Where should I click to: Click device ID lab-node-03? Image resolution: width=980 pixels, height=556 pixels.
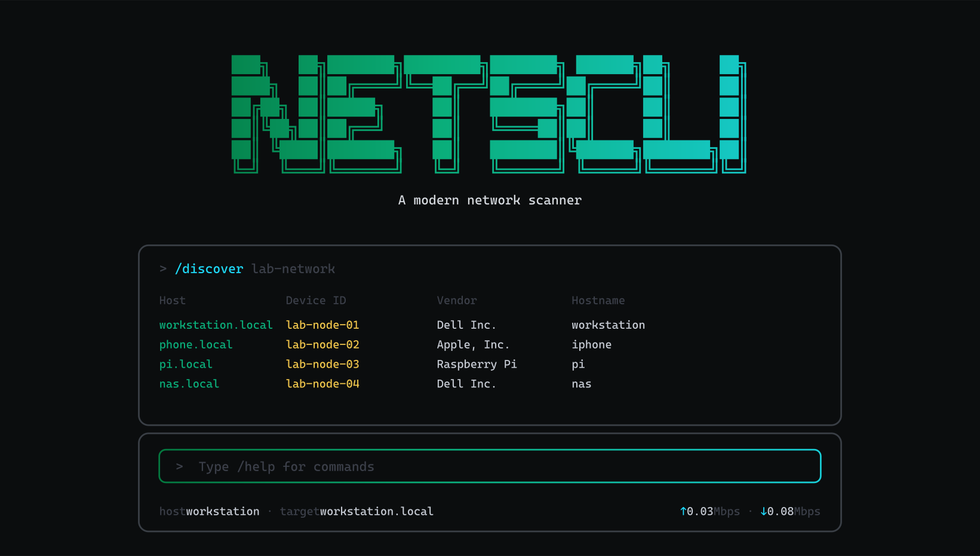(323, 365)
